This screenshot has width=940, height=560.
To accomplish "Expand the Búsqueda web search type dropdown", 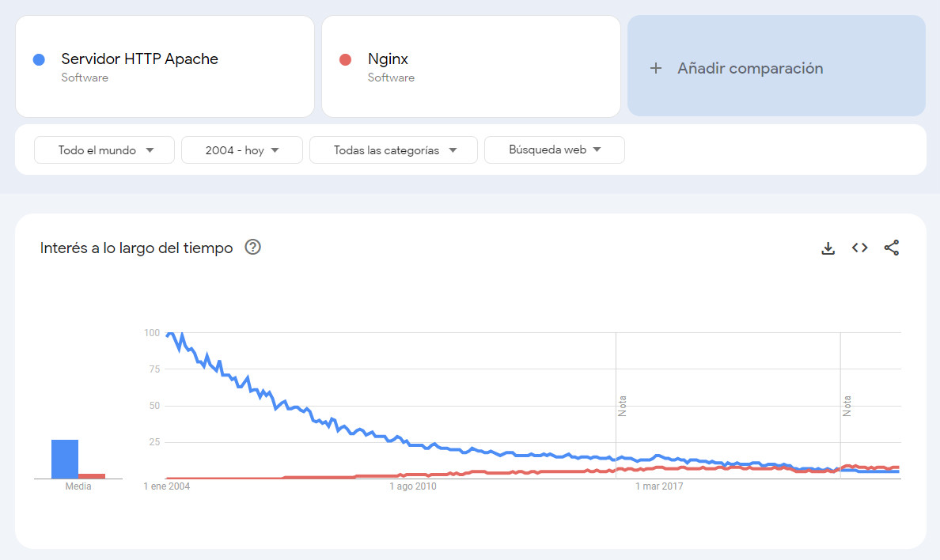I will click(554, 150).
